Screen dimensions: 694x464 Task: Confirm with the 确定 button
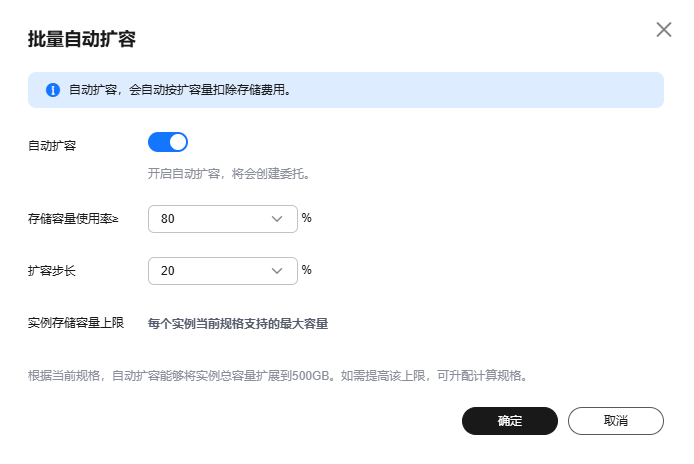click(x=509, y=421)
